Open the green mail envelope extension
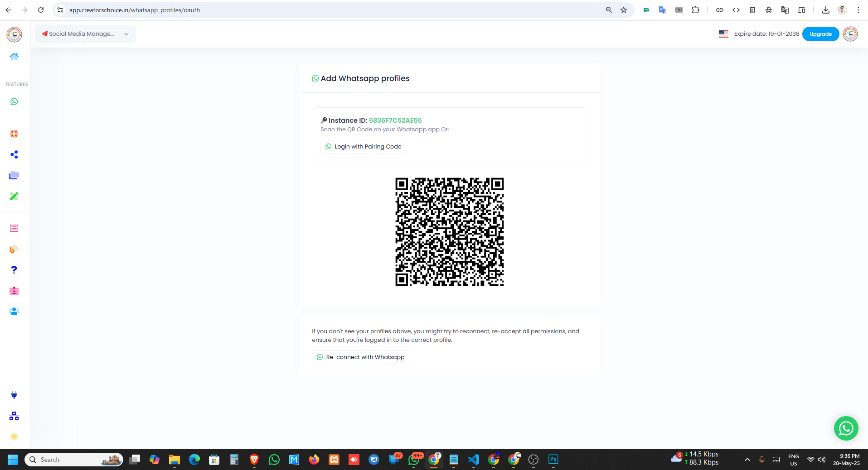The height and width of the screenshot is (470, 868). tap(646, 10)
